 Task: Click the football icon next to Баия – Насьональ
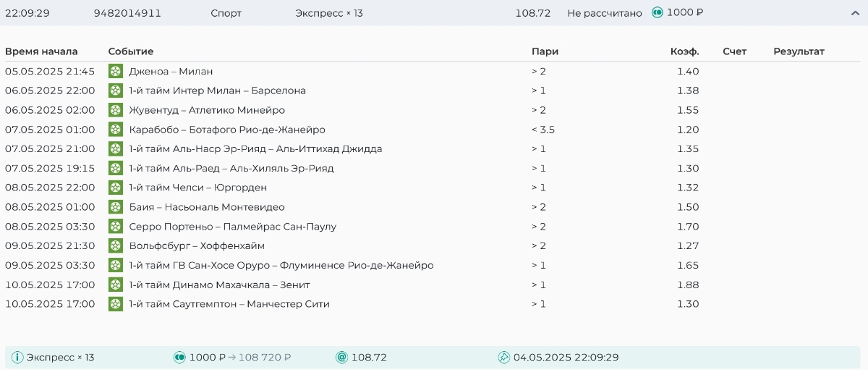(x=116, y=207)
